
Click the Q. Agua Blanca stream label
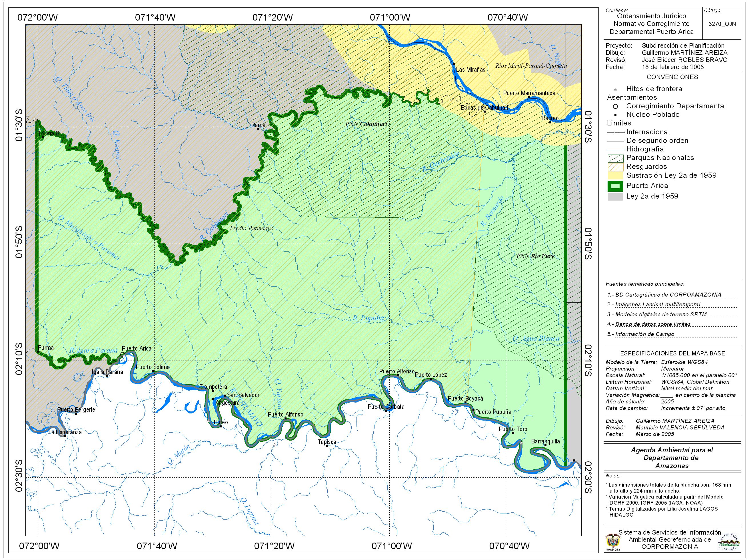coord(536,338)
